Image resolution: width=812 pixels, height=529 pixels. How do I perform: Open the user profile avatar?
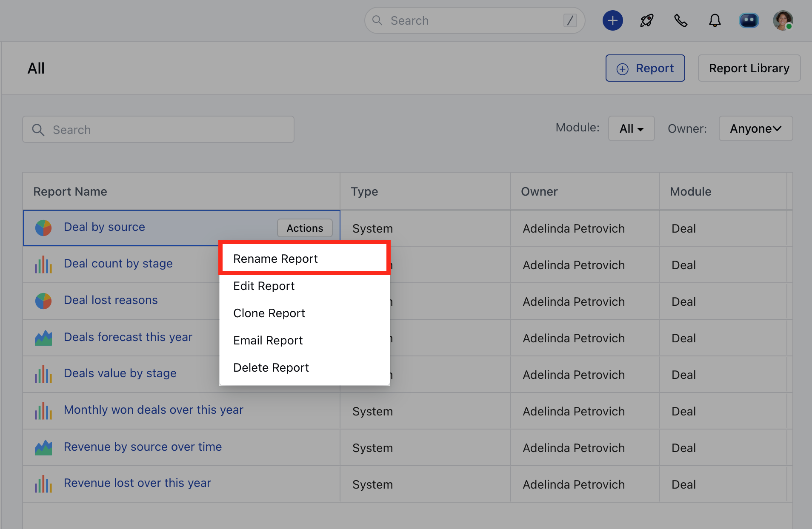[x=783, y=20]
